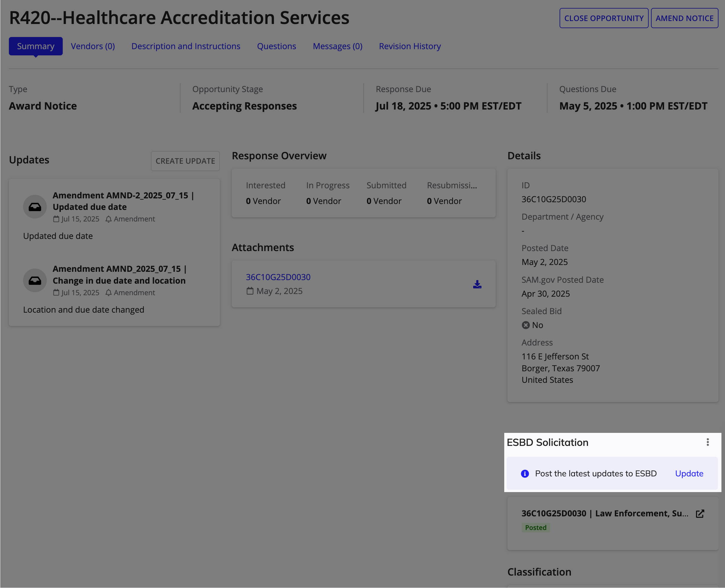Click the Borger, Texas 79007 address line
This screenshot has height=588, width=725.
tap(560, 368)
